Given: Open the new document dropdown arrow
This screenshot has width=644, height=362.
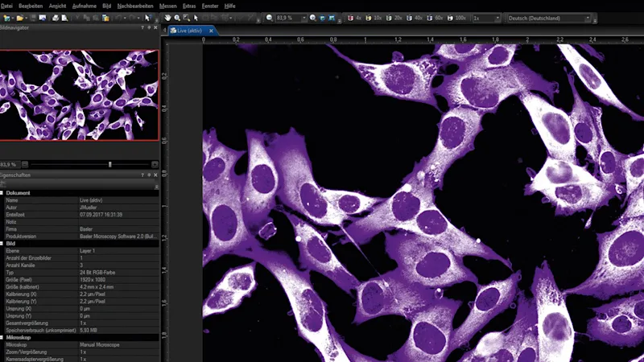Looking at the screenshot, I should click(x=13, y=18).
